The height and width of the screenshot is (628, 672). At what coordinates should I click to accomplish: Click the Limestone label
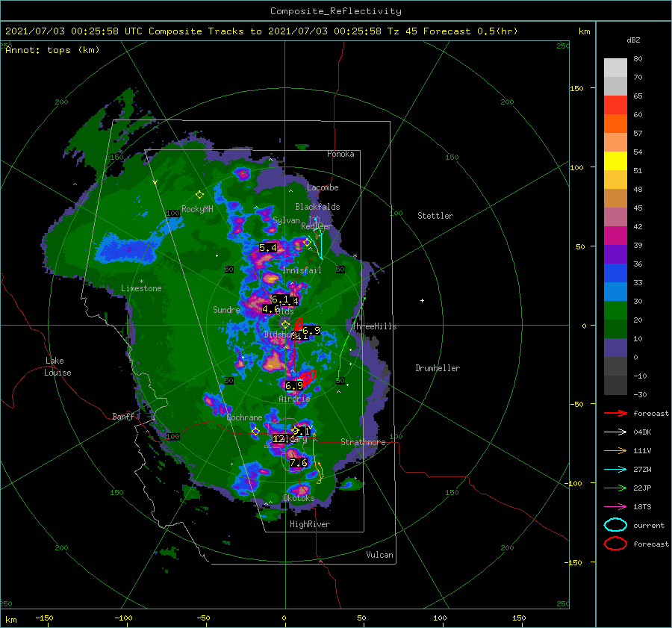141,288
